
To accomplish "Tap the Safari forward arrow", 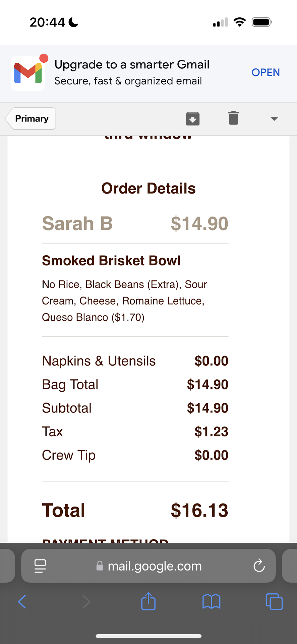I will click(86, 601).
